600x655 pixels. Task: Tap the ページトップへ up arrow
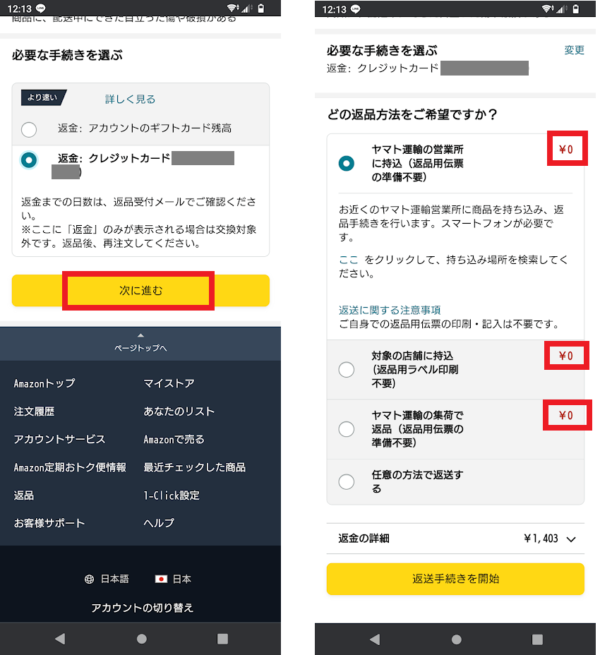coord(141,335)
